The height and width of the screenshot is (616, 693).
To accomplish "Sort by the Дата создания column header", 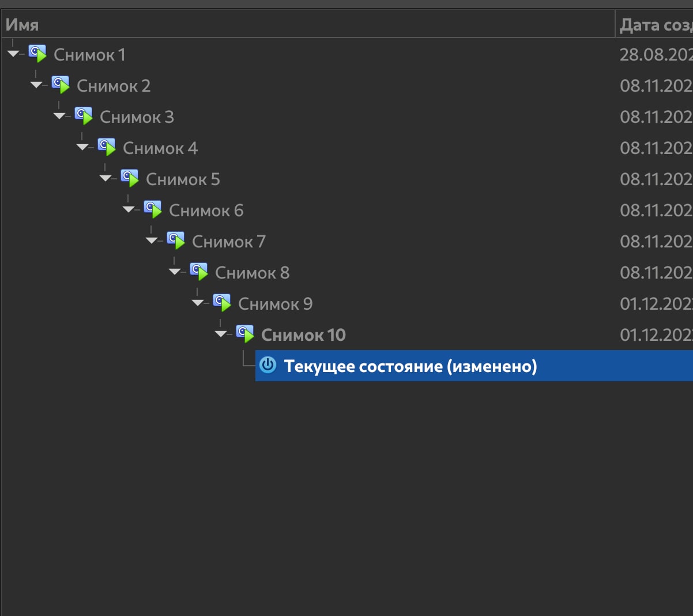I will 655,25.
